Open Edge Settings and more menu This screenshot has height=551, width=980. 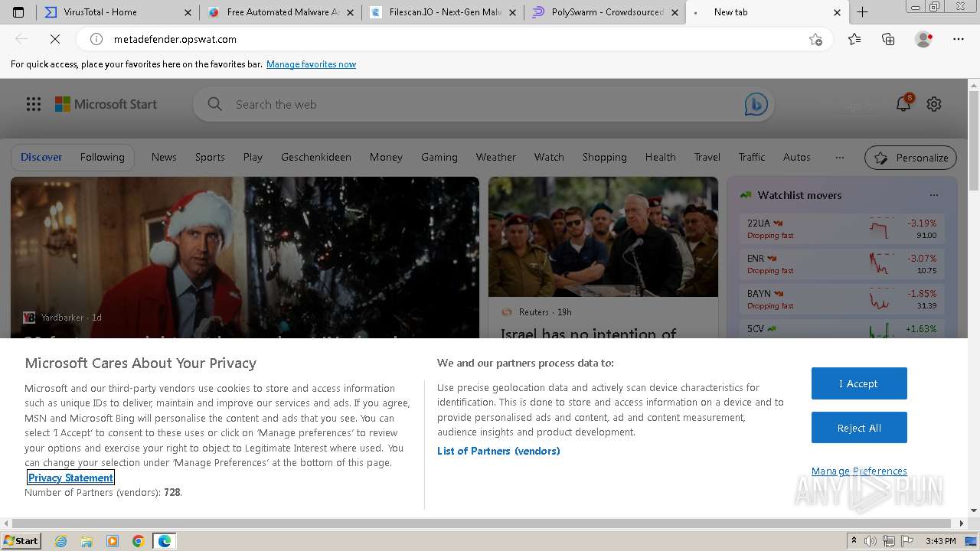pyautogui.click(x=959, y=39)
